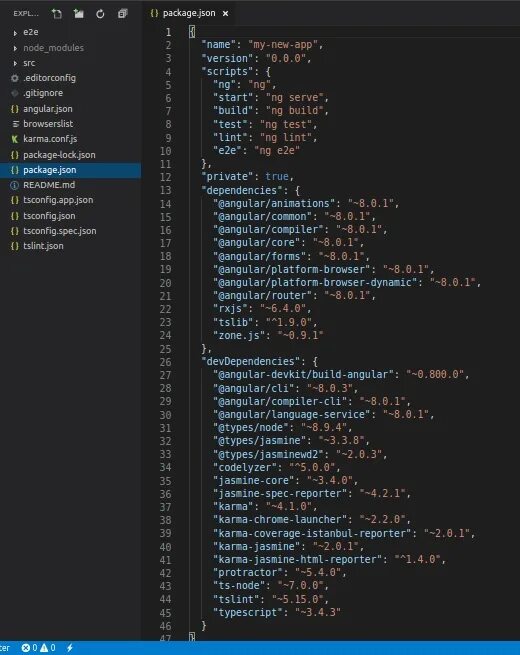Click "@angular-devkit/build-angular" key
This screenshot has width=520, height=655.
[x=303, y=374]
